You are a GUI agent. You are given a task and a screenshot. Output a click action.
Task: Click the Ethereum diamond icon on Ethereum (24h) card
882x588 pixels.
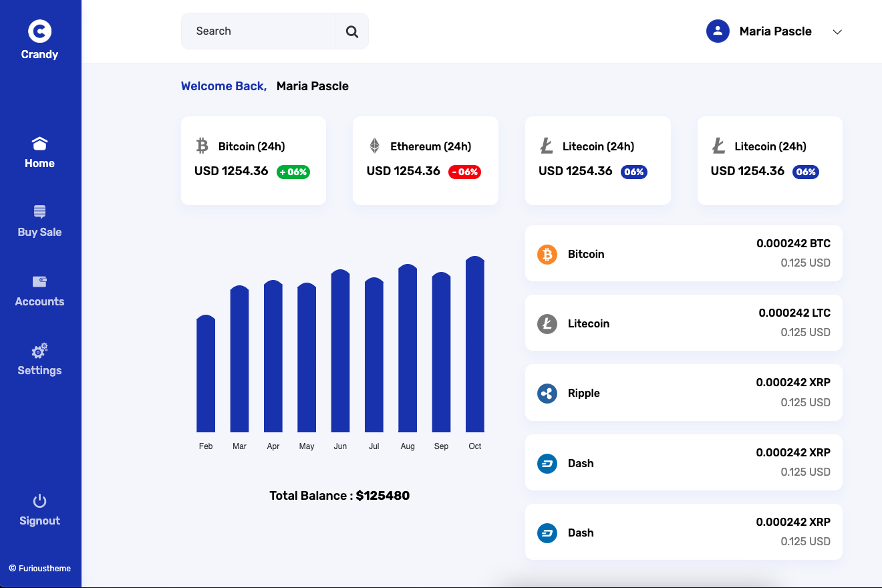[x=375, y=146]
